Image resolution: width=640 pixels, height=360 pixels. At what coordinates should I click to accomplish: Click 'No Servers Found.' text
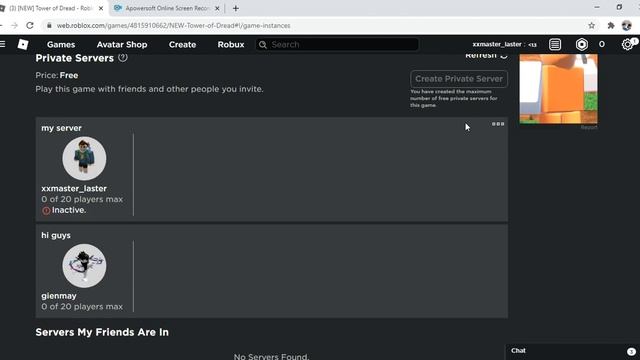[271, 356]
